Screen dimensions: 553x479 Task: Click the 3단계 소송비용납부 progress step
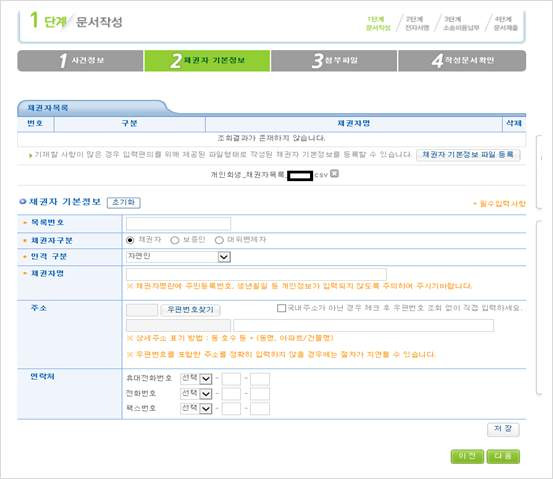pos(460,23)
